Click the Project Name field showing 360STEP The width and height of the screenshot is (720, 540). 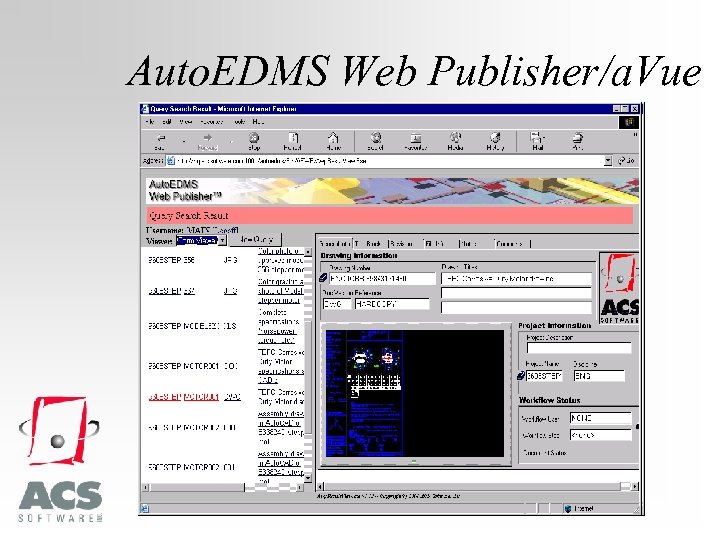(544, 376)
